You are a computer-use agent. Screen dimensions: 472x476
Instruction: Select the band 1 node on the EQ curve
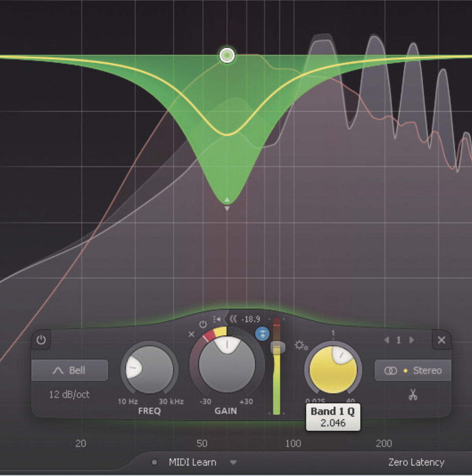(x=227, y=55)
